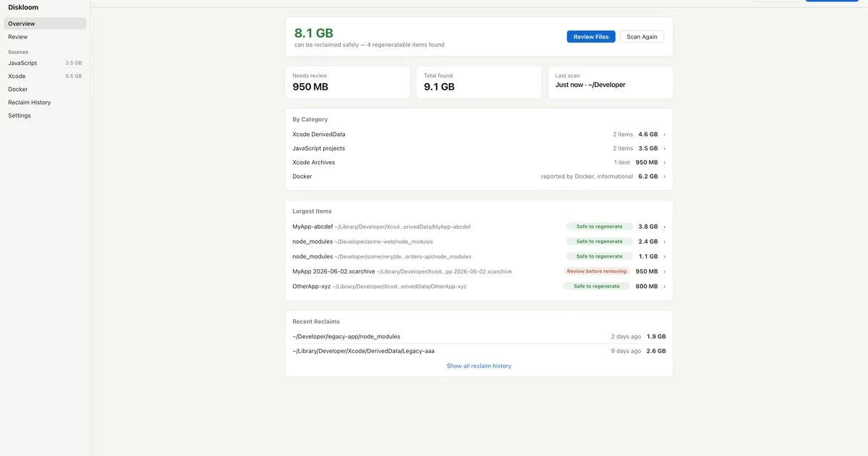Open orders-api node_modules row chevron
The height and width of the screenshot is (456, 868).
[x=665, y=256]
